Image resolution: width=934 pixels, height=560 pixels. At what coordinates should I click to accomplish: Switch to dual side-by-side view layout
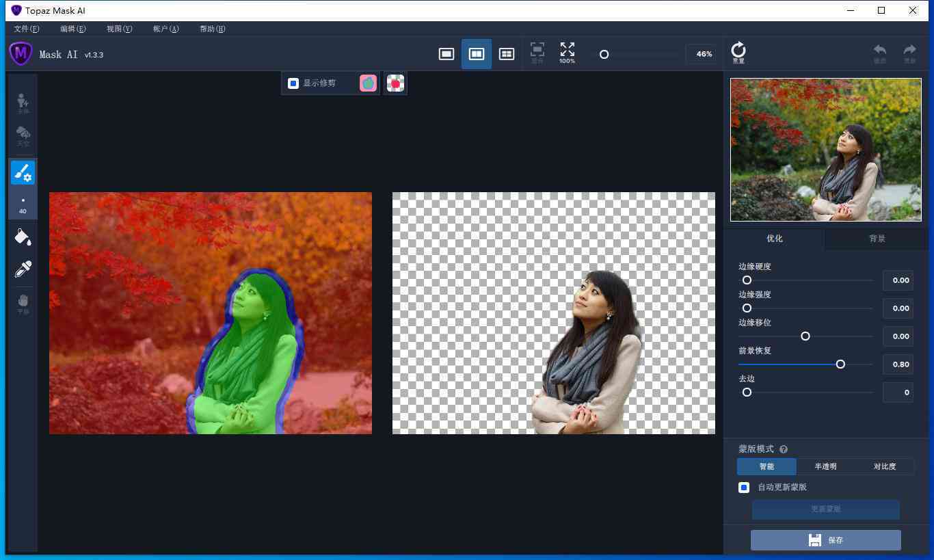tap(477, 54)
